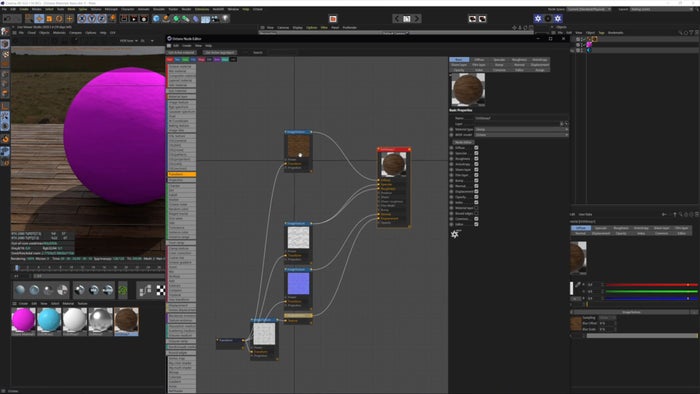Open the Octane menu in main menu bar
This screenshot has width=700, height=394.
point(258,9)
